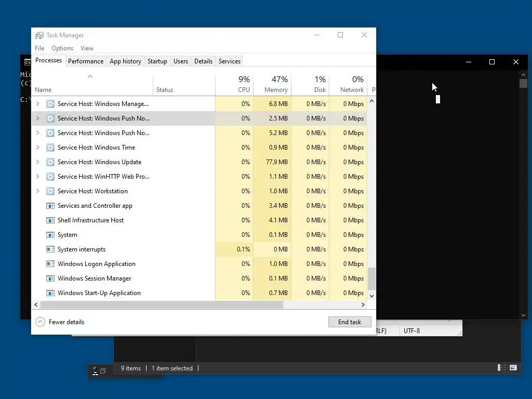The image size is (532, 399).
Task: Click the large icons view icon in Explorer status bar
Action: pyautogui.click(x=513, y=368)
